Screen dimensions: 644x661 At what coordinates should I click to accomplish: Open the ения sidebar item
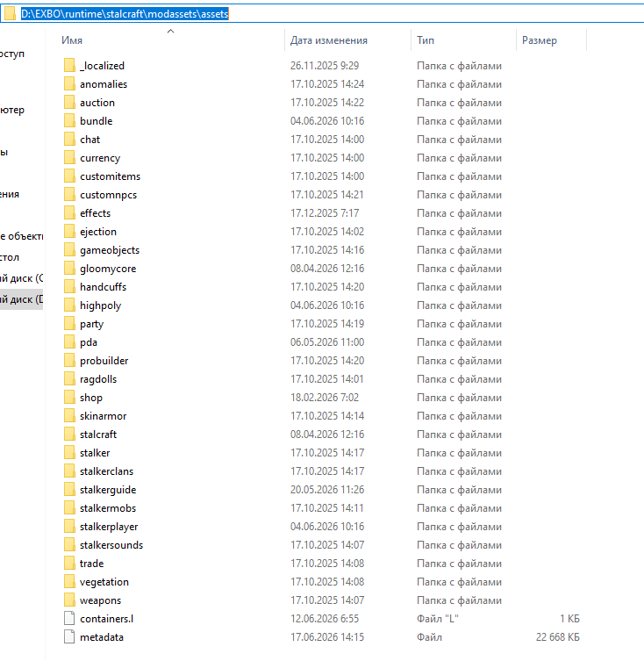[10, 194]
